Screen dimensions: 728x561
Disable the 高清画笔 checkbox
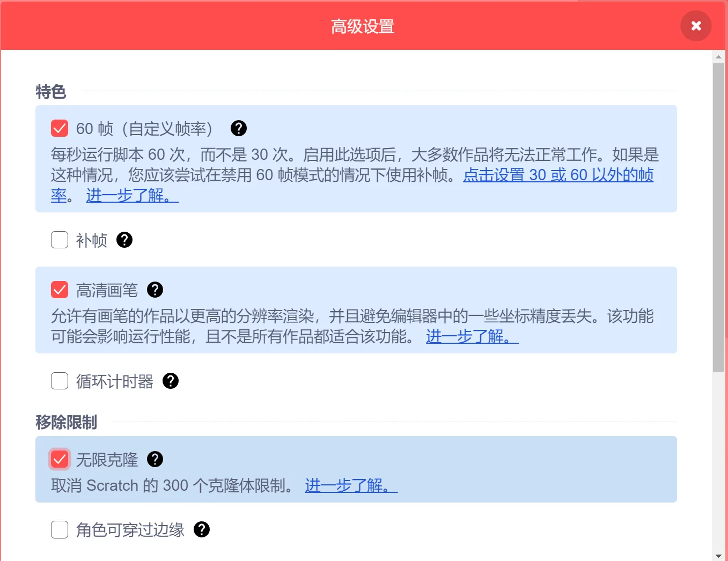59,290
